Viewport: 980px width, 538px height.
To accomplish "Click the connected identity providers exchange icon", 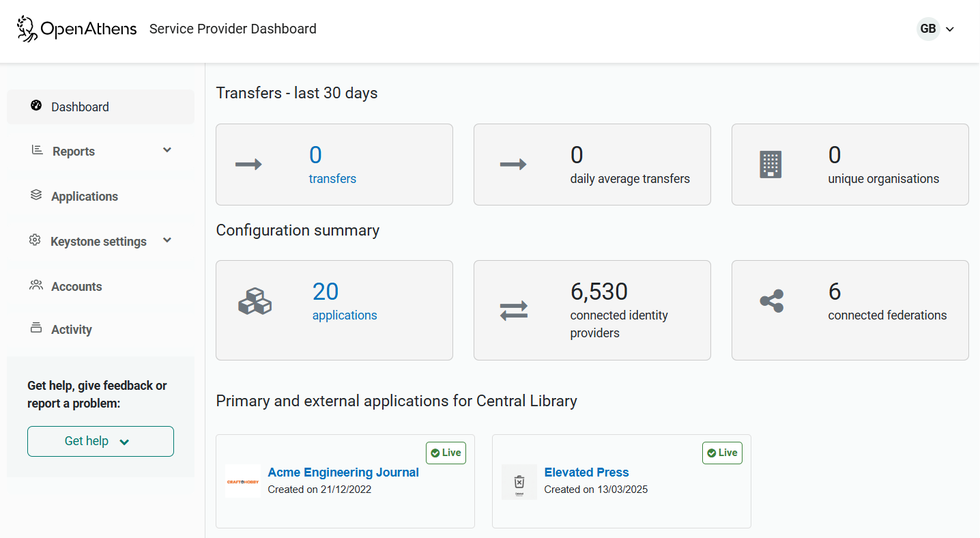I will coord(513,310).
